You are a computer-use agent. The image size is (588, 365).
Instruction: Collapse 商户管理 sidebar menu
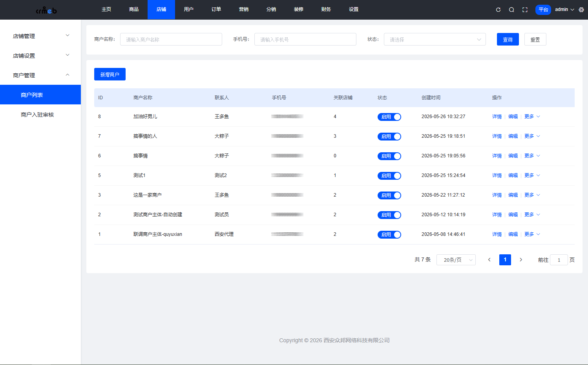40,75
